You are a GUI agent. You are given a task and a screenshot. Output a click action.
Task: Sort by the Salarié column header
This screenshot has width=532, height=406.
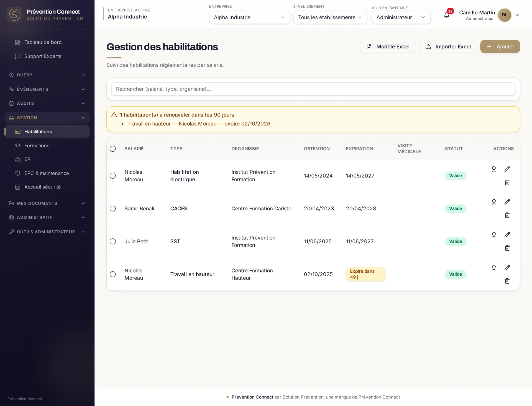[x=134, y=149]
